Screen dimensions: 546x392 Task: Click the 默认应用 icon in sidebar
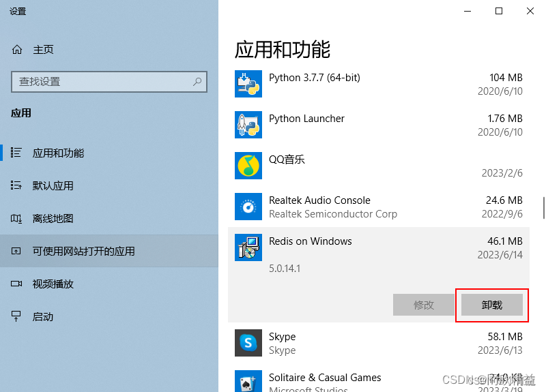(16, 185)
